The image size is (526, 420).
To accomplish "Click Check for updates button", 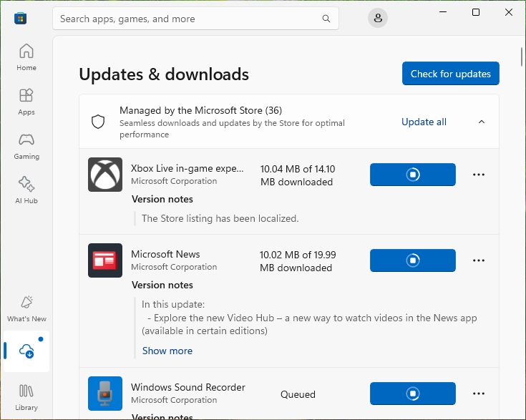I will pyautogui.click(x=451, y=74).
